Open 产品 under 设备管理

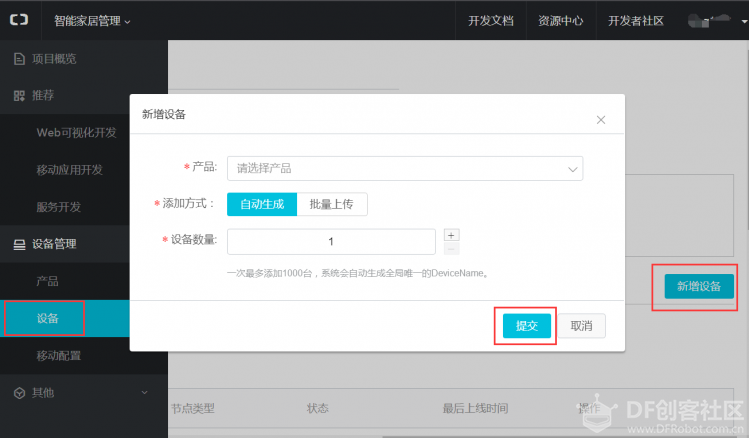pos(47,281)
